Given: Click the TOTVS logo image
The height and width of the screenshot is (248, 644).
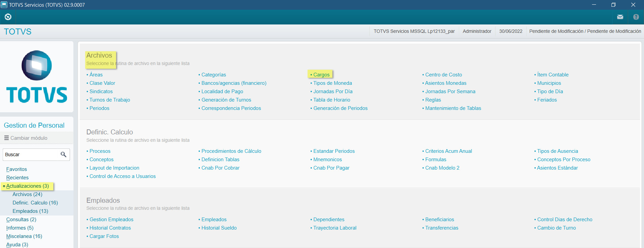Looking at the screenshot, I should coord(37,77).
